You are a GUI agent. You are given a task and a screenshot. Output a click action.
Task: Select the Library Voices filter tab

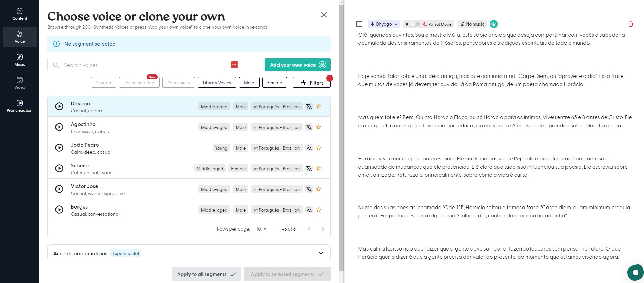(x=217, y=83)
